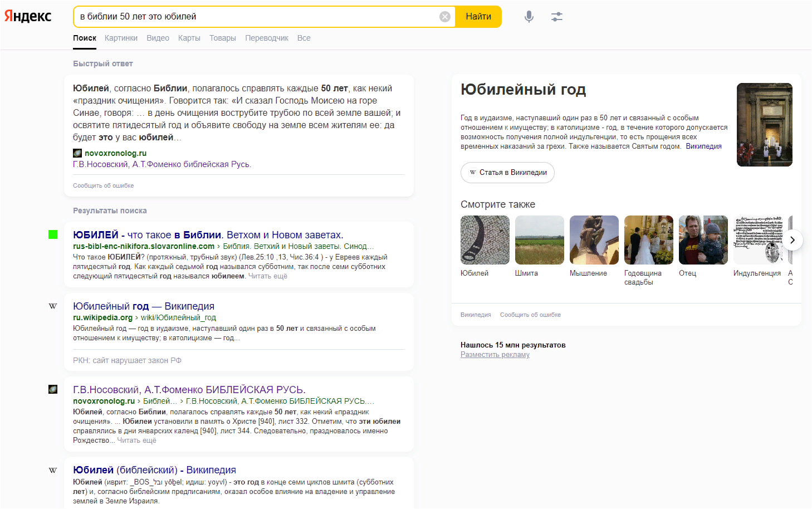Screen dimensions: 812x509
Task: Clear the search query with X icon
Action: 444,17
